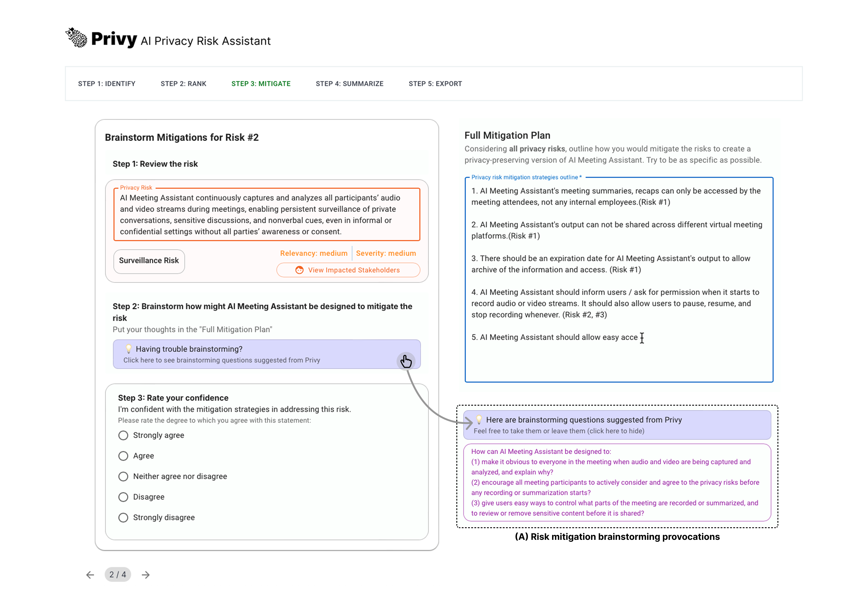Select the Disagree radio option
This screenshot has height=614, width=868.
pos(123,497)
